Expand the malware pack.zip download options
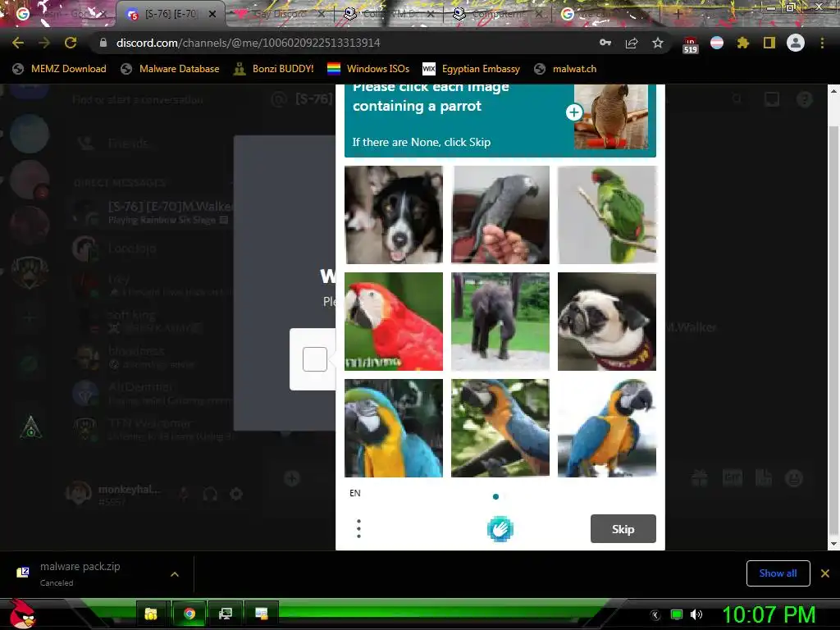 pos(175,574)
